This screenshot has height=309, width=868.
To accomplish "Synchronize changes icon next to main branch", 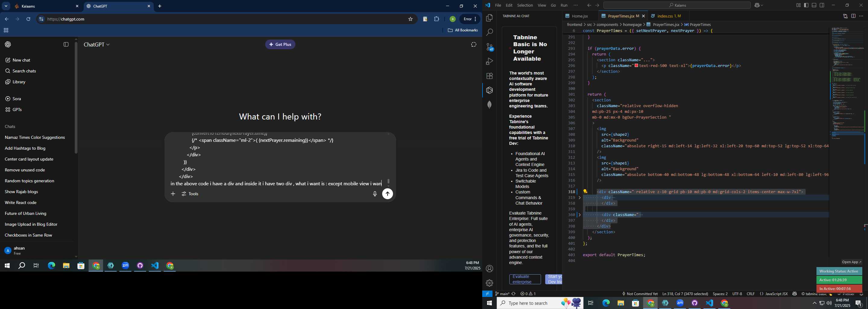I will (513, 294).
